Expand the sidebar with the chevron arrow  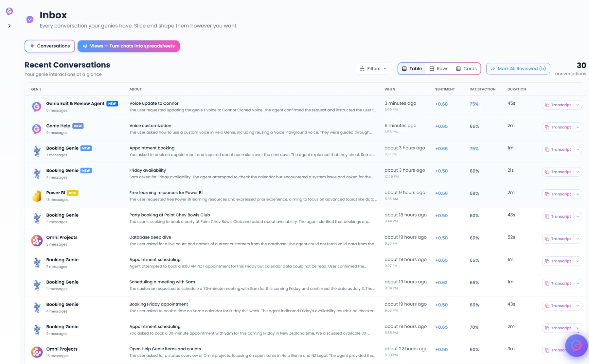[x=9, y=26]
